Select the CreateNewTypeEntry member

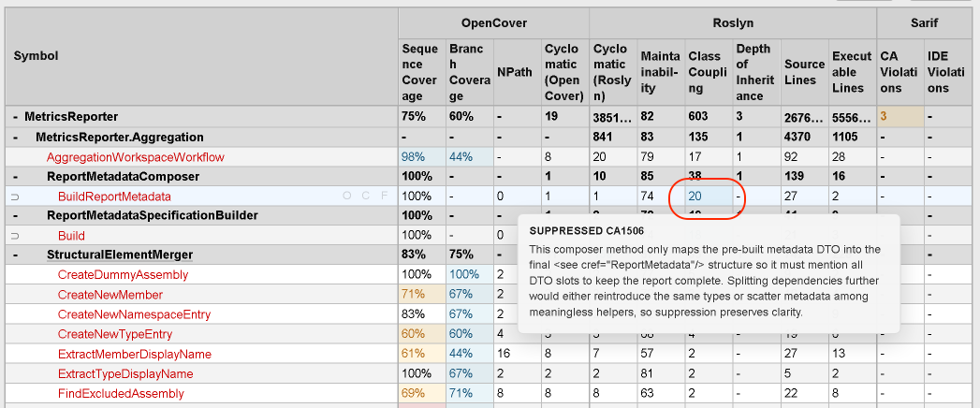point(115,334)
